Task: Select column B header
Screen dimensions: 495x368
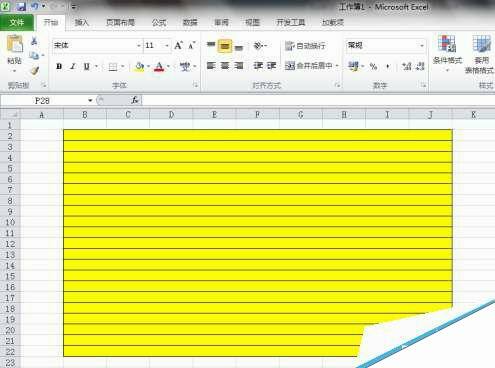Action: point(85,115)
